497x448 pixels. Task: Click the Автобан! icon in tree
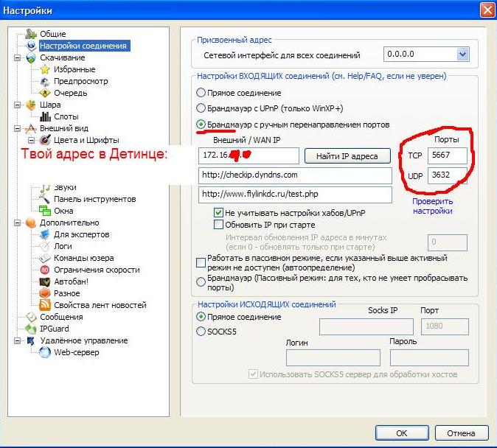(46, 281)
